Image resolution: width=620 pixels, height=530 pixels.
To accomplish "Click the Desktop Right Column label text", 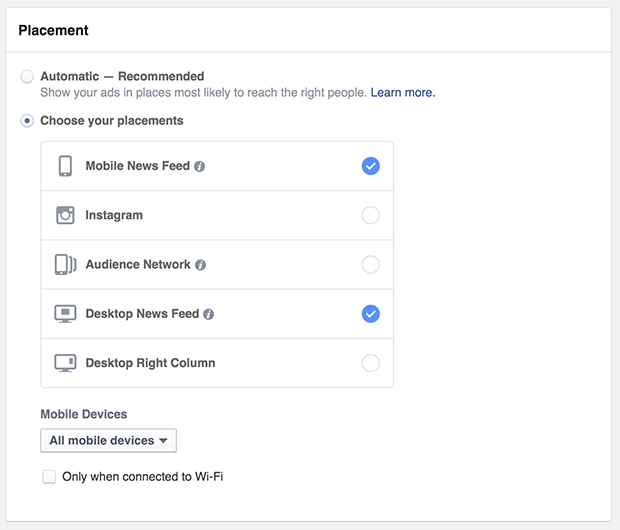I will pyautogui.click(x=150, y=363).
